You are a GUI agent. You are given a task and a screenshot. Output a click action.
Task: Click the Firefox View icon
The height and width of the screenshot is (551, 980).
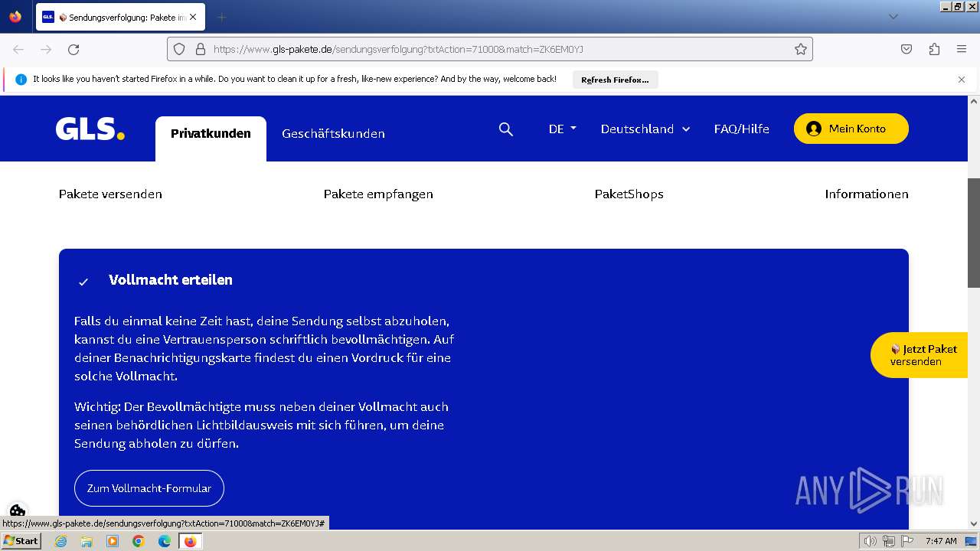[x=15, y=17]
